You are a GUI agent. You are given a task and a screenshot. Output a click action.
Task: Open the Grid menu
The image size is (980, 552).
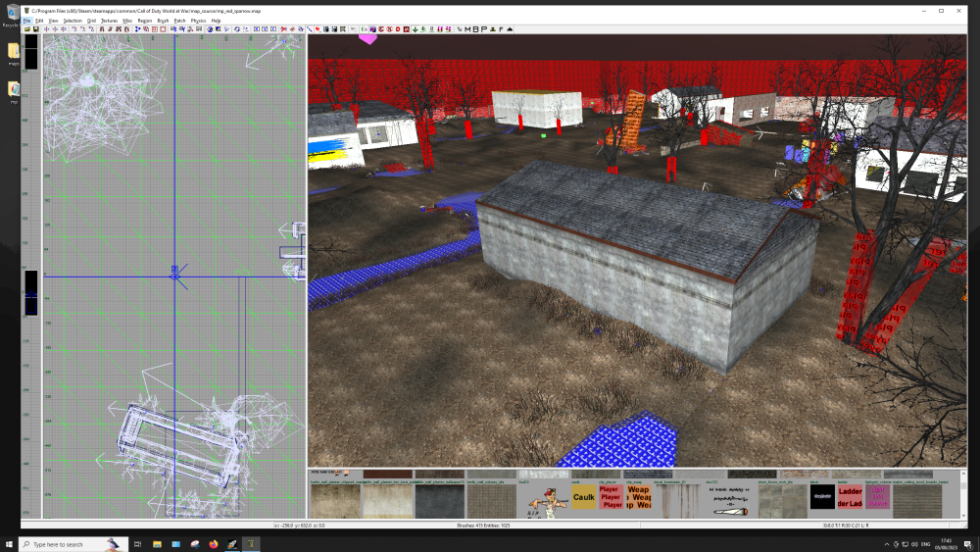tap(91, 21)
